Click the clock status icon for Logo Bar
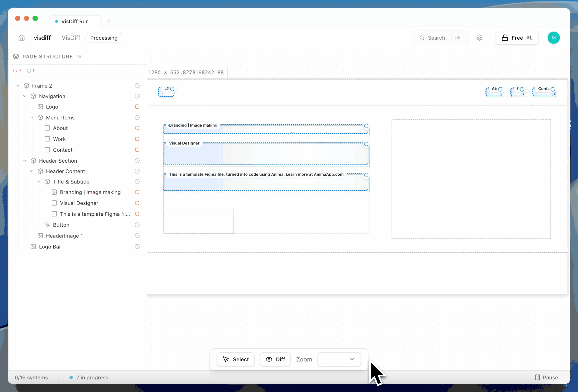 [137, 247]
